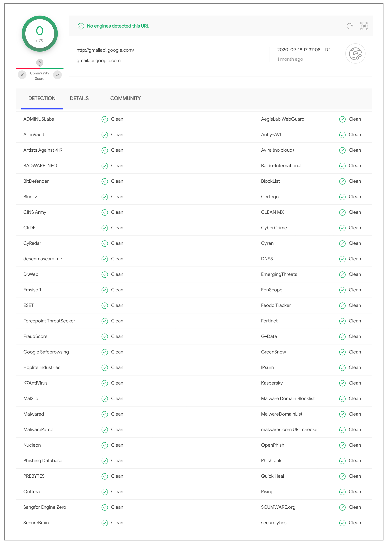Open the COMMUNITY tab
This screenshot has height=549, width=392.
coord(125,98)
